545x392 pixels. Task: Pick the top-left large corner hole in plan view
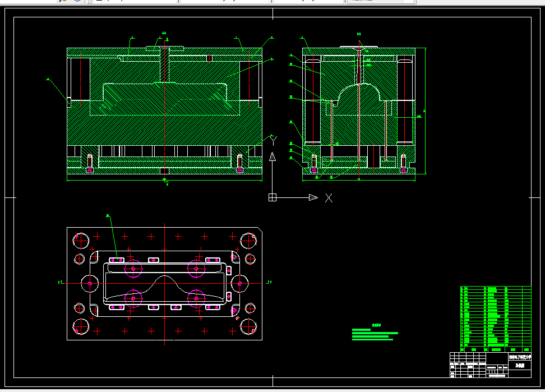pos(81,241)
